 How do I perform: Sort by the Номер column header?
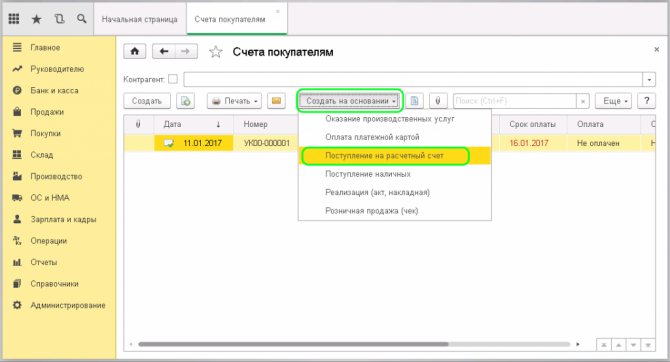[265, 124]
